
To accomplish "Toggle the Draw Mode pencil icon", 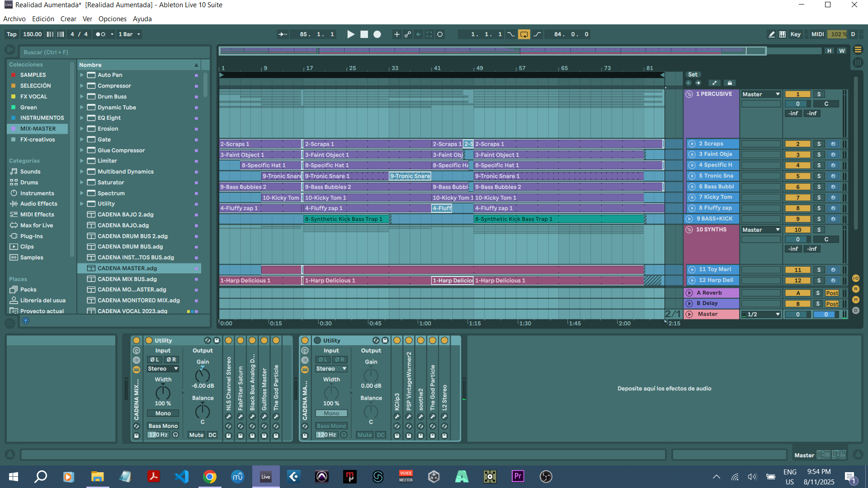I will [772, 34].
